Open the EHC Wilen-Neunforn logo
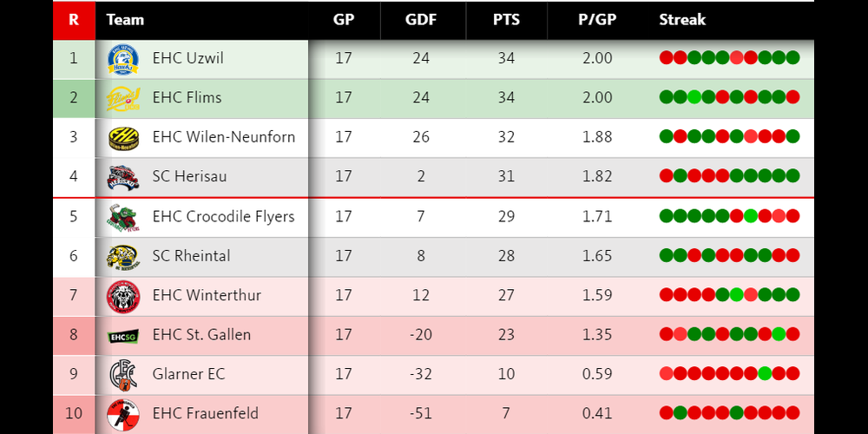The image size is (868, 434). [x=123, y=137]
